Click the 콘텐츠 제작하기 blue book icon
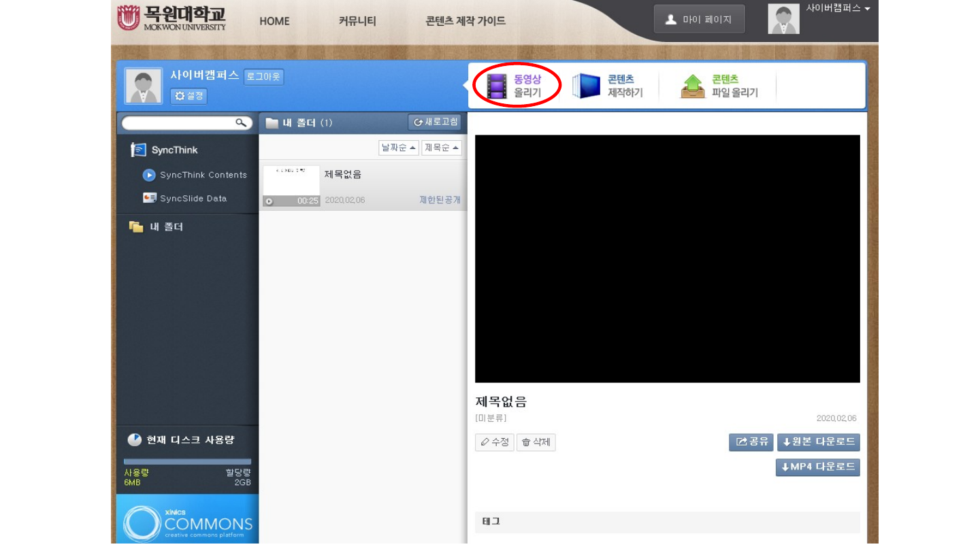The width and height of the screenshot is (980, 551). tap(586, 86)
